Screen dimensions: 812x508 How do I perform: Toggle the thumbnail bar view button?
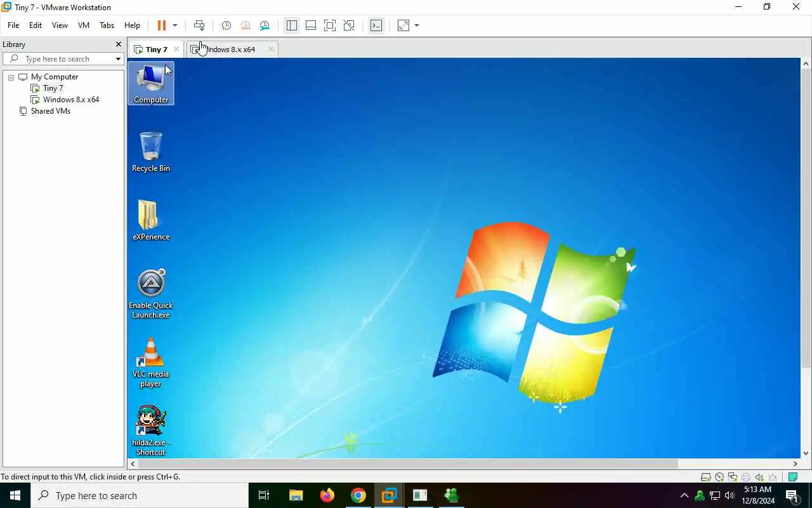pos(311,25)
